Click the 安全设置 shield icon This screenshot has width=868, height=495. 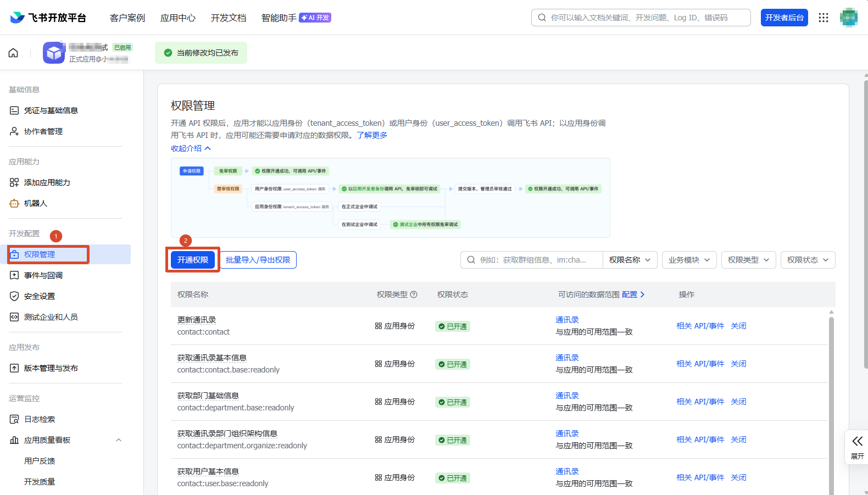click(14, 296)
